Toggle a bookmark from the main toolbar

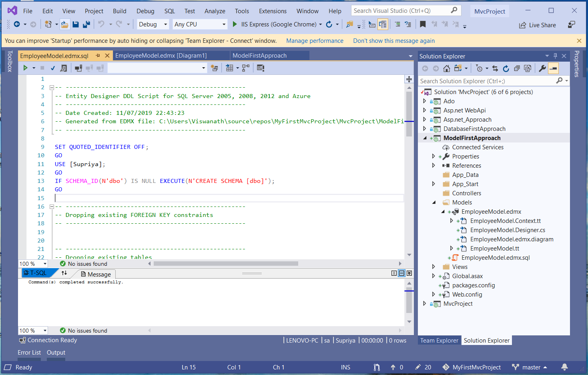423,24
